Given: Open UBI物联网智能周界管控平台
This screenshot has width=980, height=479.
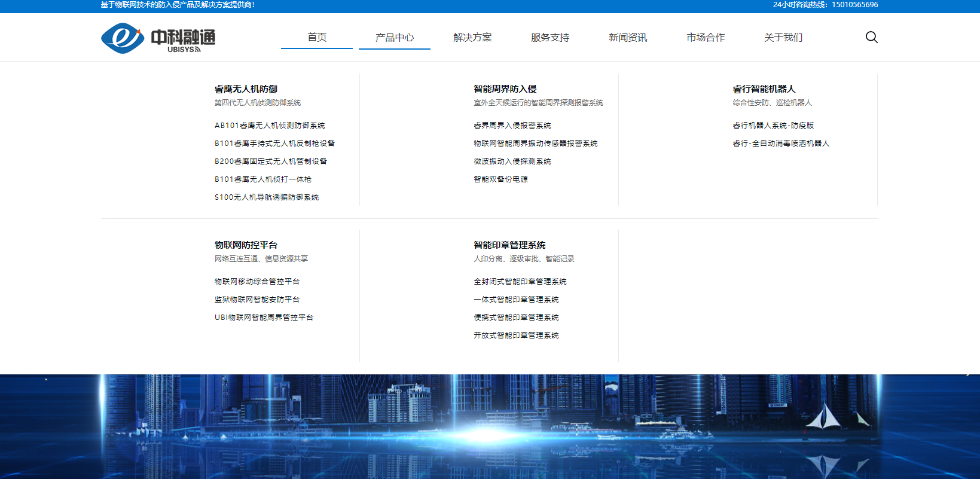Looking at the screenshot, I should click(x=264, y=318).
